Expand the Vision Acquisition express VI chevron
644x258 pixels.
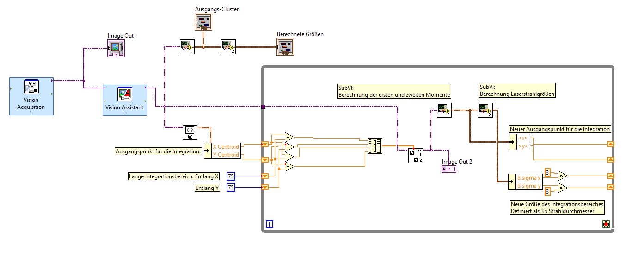[x=31, y=113]
